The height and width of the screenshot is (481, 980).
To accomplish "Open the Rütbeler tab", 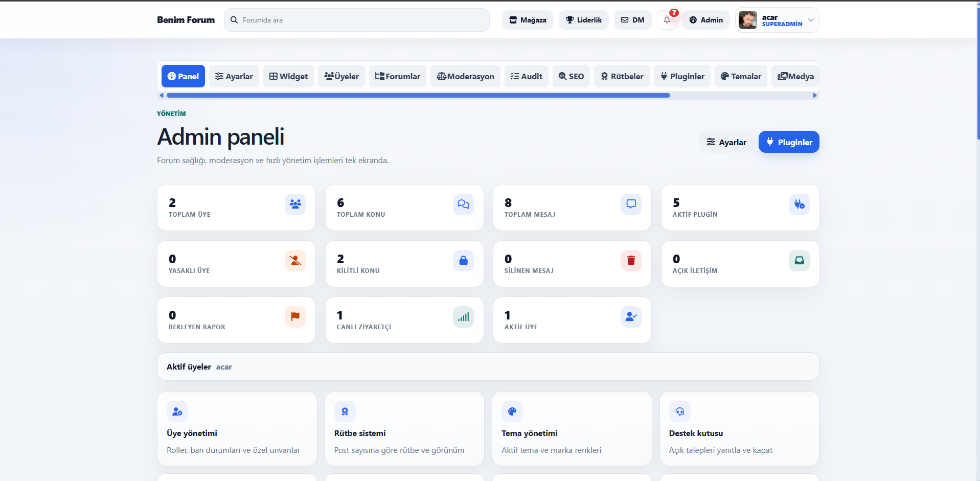I will coord(622,76).
